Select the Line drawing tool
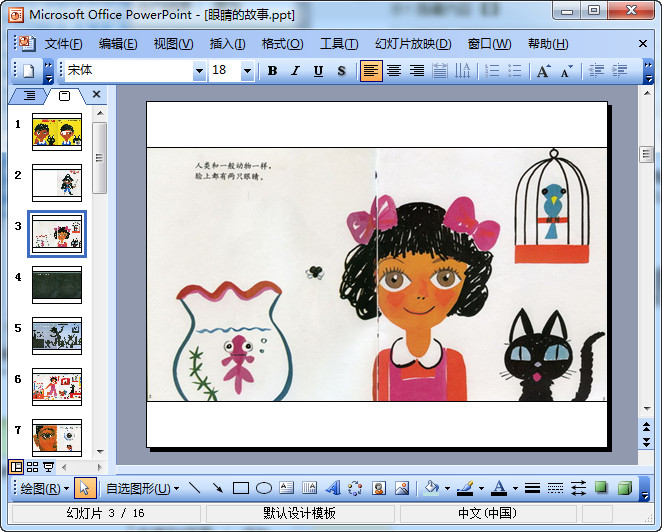The image size is (662, 532). tap(195, 489)
